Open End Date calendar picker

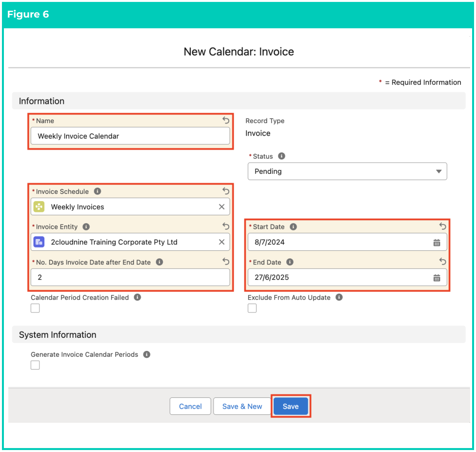click(436, 278)
